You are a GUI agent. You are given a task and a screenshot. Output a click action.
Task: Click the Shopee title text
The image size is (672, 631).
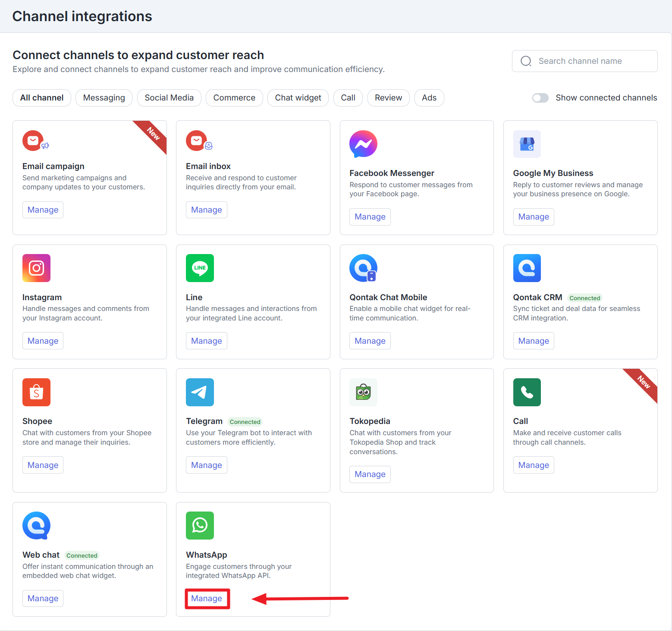click(37, 421)
